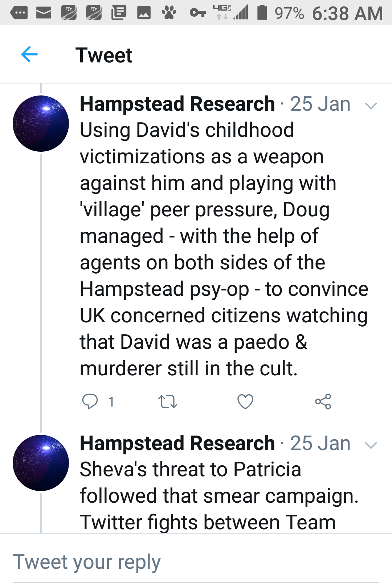
Task: Tap the battery status icon
Action: click(262, 12)
